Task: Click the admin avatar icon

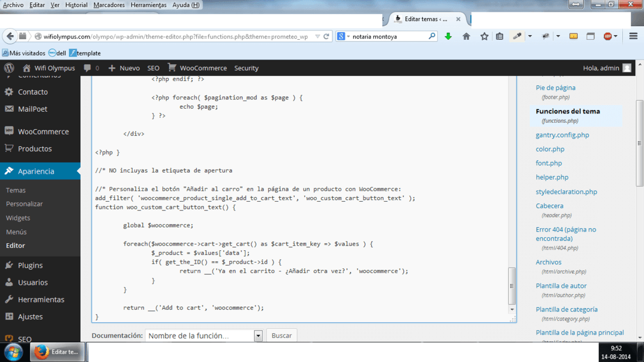Action: [627, 68]
